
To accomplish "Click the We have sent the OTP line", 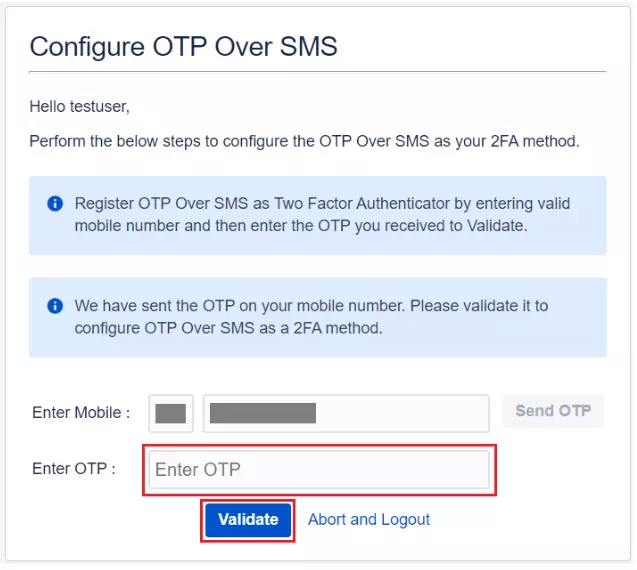I will point(311,306).
